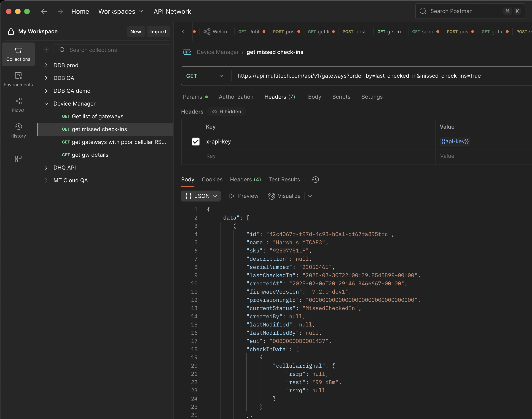Click the workspace lock icon

point(11,31)
